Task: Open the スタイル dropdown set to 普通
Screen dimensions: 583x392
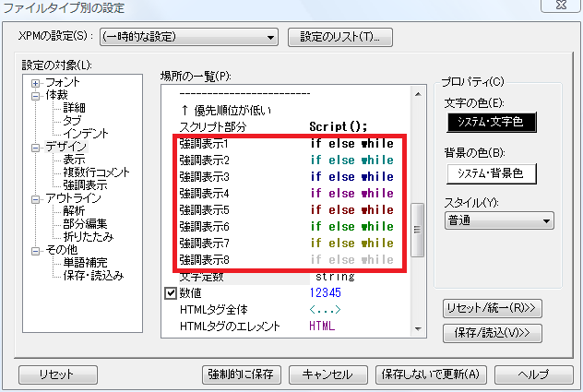Action: [499, 221]
